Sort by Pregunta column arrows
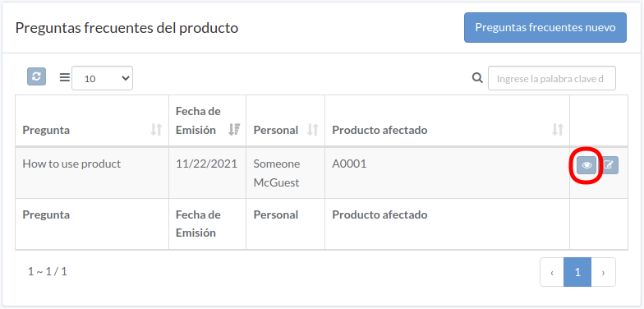This screenshot has width=644, height=309. tap(156, 130)
